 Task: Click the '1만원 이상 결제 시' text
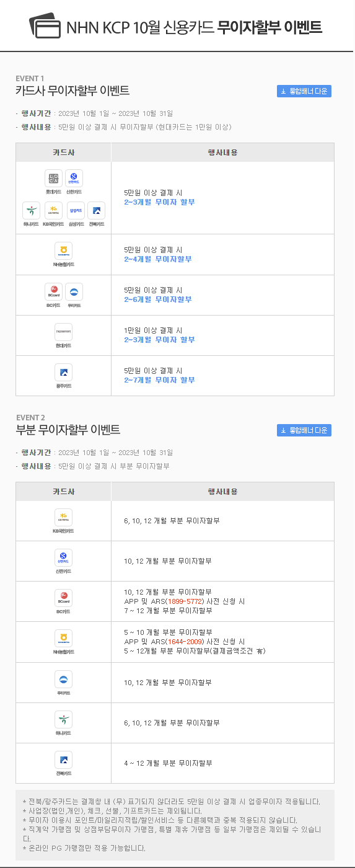pos(153,330)
